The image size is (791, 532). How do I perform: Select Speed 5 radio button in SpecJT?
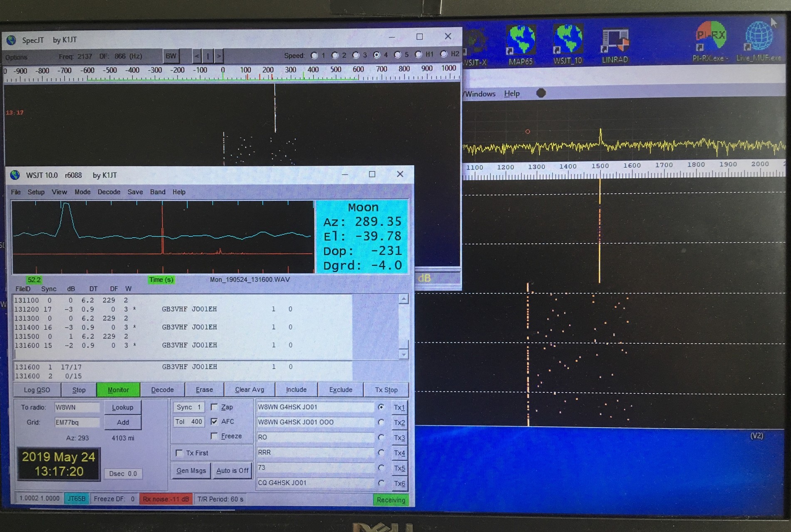tap(398, 55)
